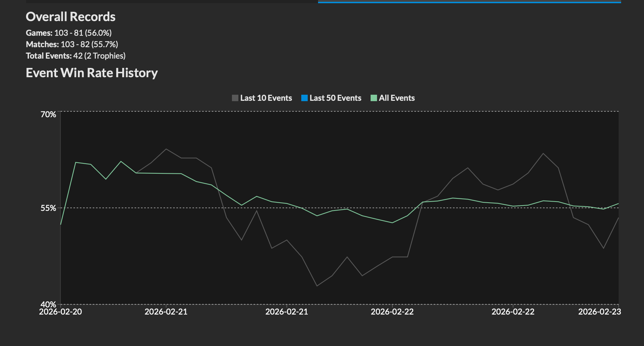
Task: Toggle the 'Last 10 Events' legend label
Action: click(266, 98)
